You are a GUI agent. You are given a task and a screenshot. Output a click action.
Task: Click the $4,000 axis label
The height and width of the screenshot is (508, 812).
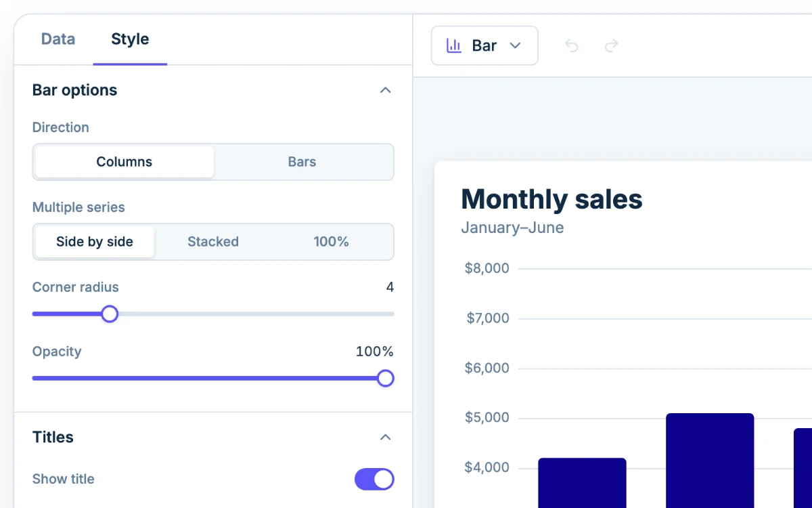point(487,468)
